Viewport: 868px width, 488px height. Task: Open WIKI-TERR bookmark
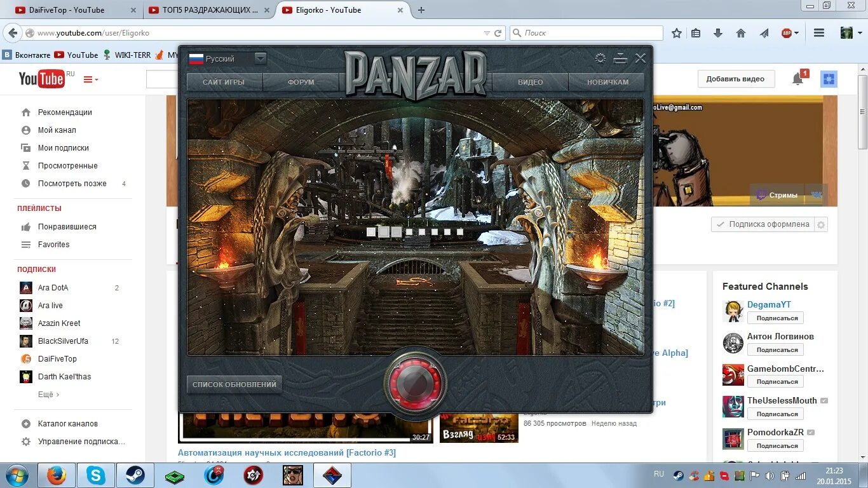pyautogui.click(x=126, y=55)
